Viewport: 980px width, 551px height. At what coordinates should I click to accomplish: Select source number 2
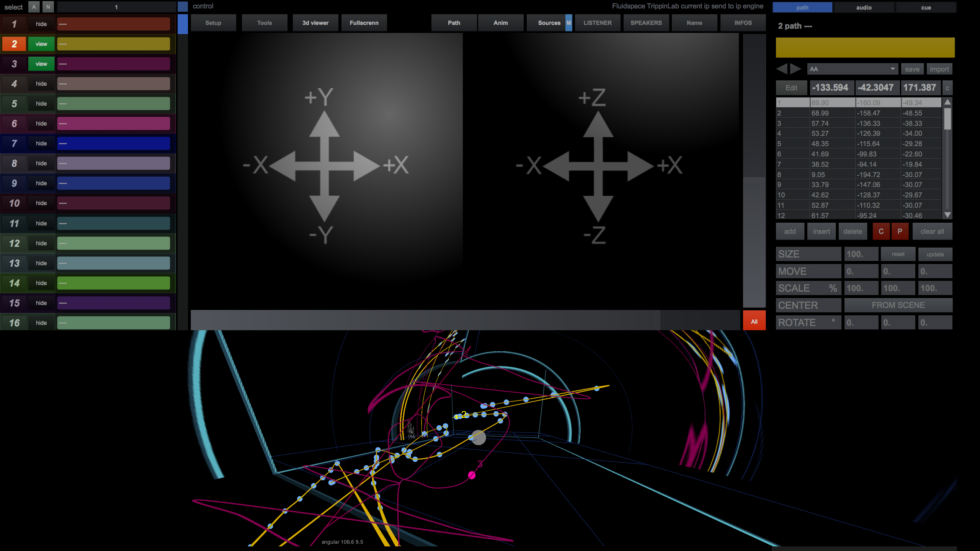coord(14,44)
